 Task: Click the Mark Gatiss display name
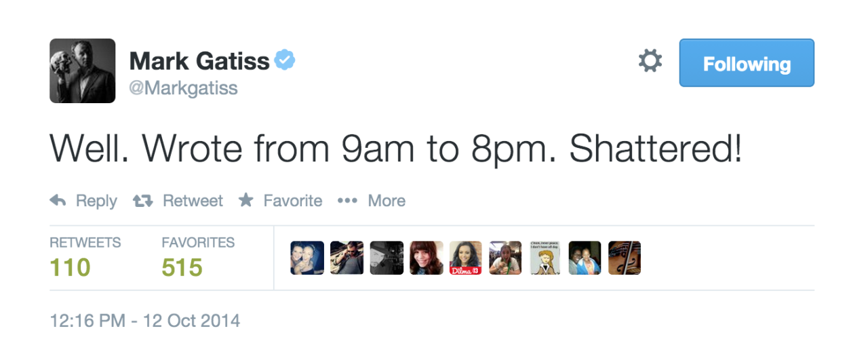tap(199, 62)
